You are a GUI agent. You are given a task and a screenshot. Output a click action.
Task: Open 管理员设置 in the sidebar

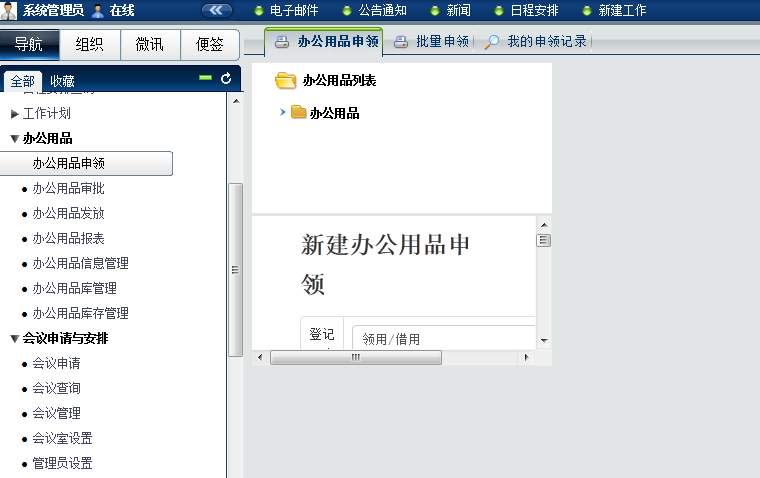62,463
